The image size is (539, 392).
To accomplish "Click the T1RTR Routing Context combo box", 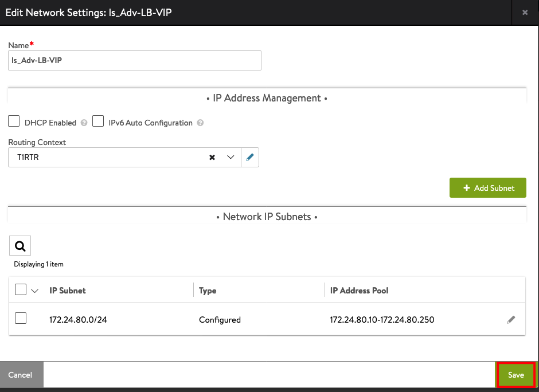I will (125, 158).
